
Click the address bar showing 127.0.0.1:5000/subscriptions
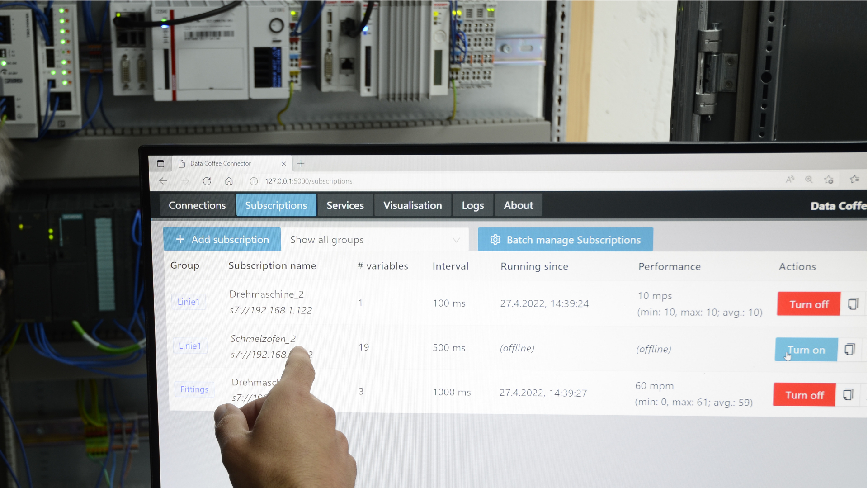click(308, 181)
